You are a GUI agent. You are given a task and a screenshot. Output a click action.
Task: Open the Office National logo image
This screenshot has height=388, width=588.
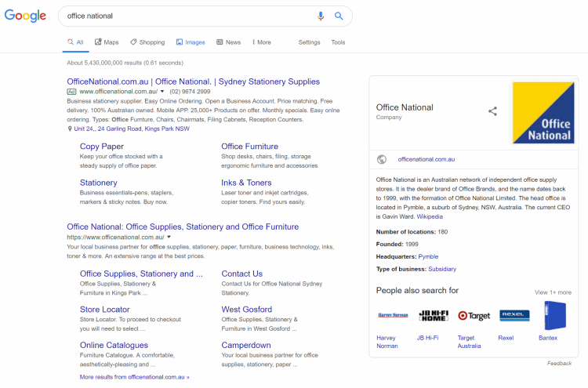coord(543,113)
